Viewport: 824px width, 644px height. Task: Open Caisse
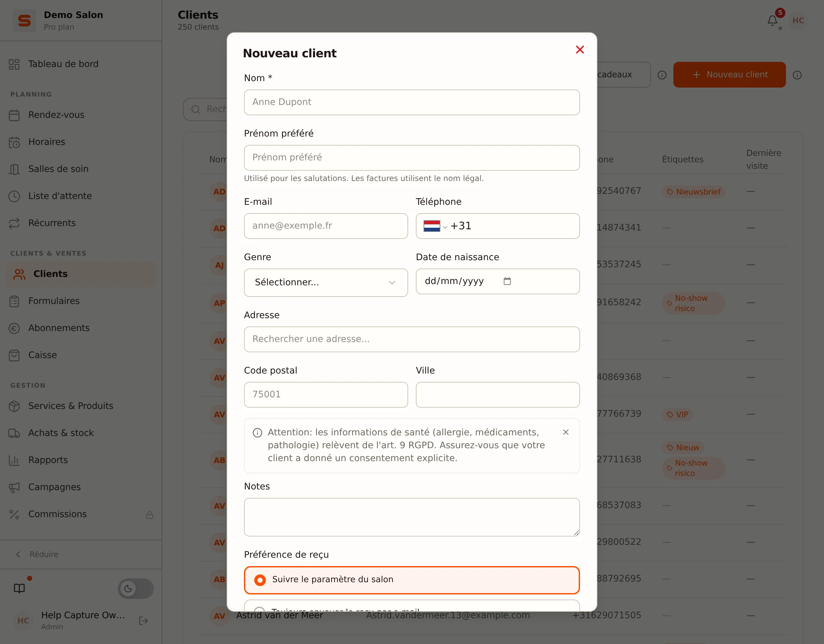click(81, 355)
